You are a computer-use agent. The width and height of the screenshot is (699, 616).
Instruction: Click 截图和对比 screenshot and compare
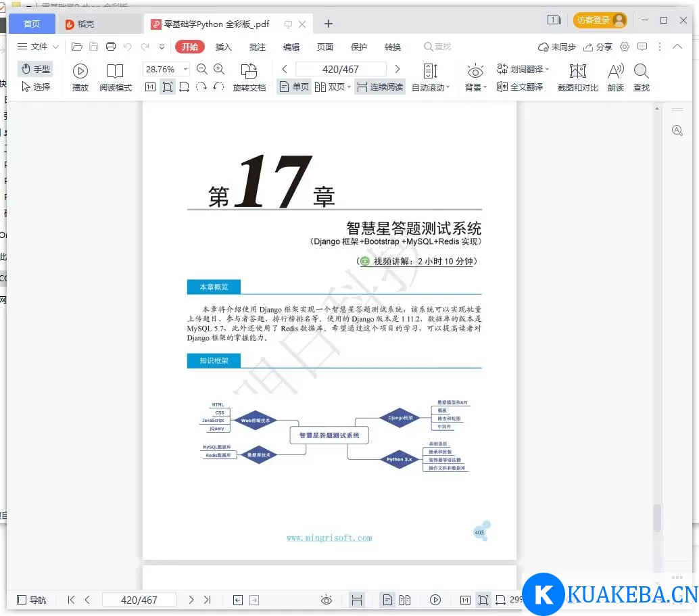pos(577,78)
